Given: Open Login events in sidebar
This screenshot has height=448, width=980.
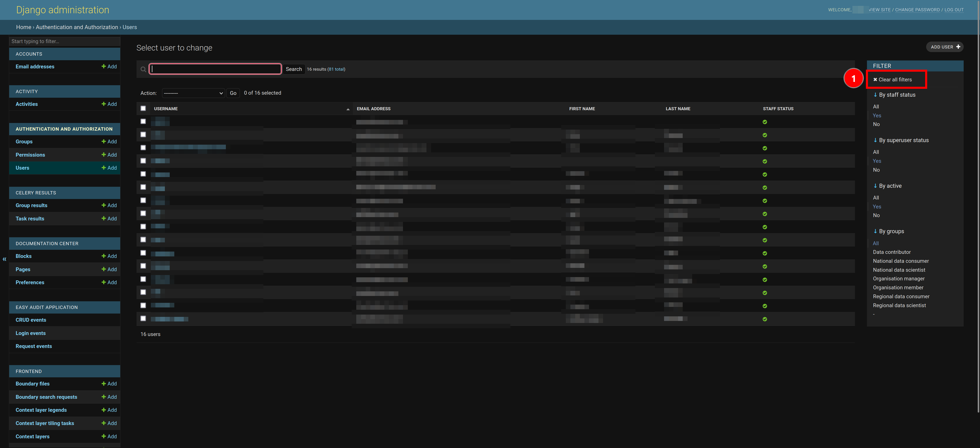Looking at the screenshot, I should 30,333.
